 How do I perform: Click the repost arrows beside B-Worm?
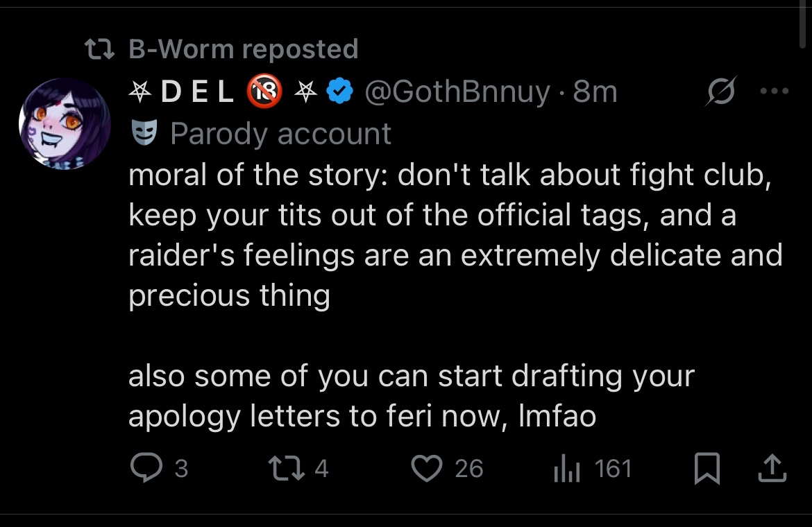[99, 50]
